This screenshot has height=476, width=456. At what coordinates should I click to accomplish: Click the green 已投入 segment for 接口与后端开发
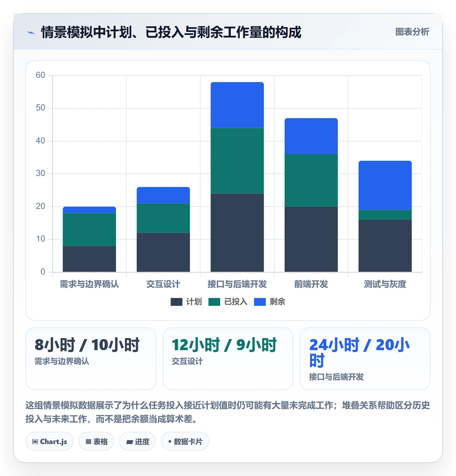point(237,161)
